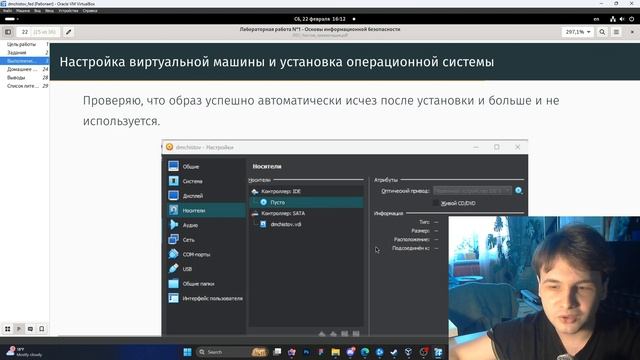Viewport: 640px width, 360px height.
Task: Open the 297,1% zoom level dropdown
Action: pyautogui.click(x=578, y=32)
